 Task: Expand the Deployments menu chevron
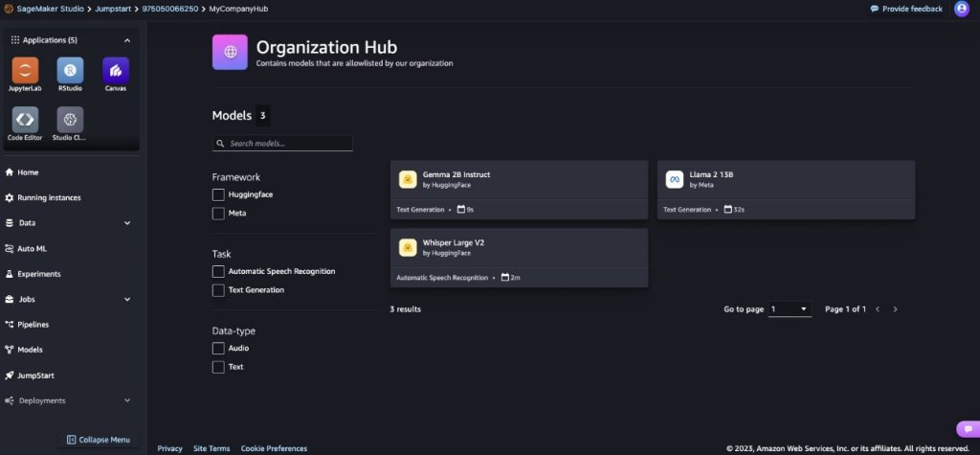point(127,400)
